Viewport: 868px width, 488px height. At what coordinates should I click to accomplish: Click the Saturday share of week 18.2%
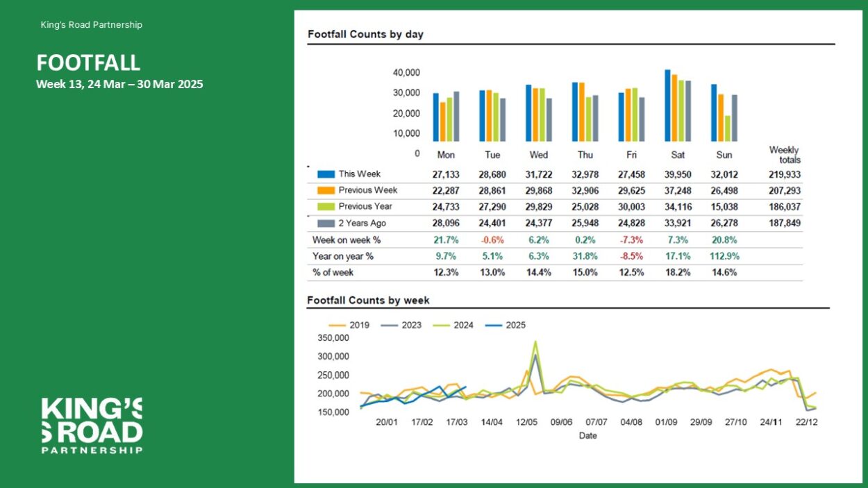pos(678,273)
